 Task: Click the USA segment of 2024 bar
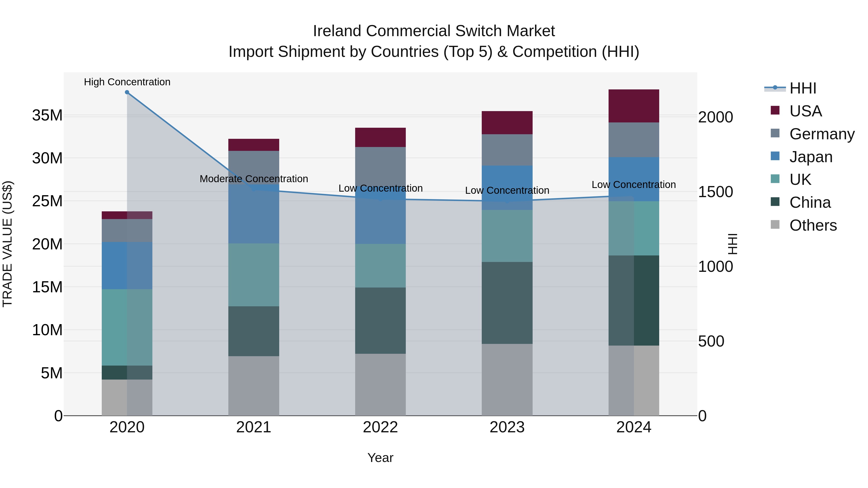[633, 106]
